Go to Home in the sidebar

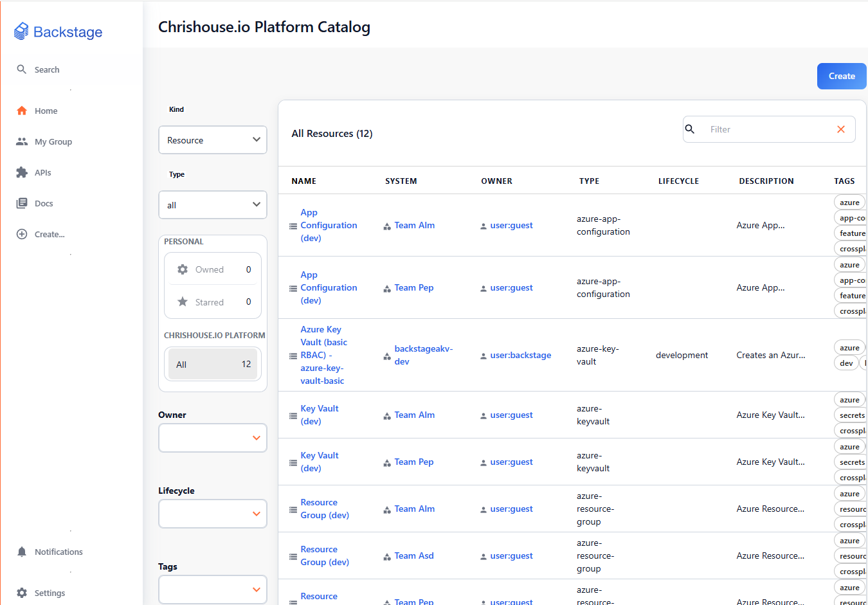point(46,111)
